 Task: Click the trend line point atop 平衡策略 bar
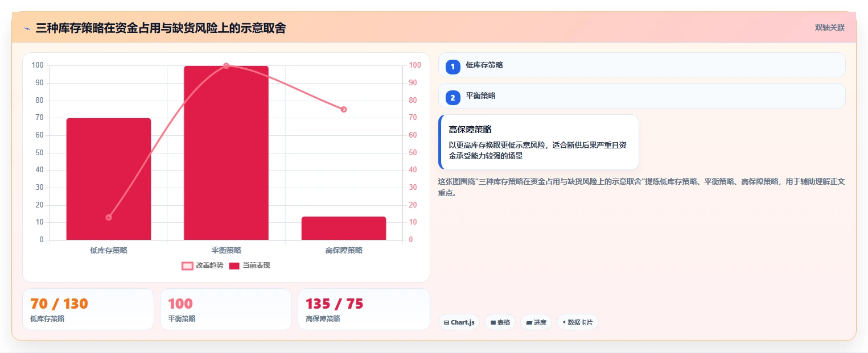[226, 66]
